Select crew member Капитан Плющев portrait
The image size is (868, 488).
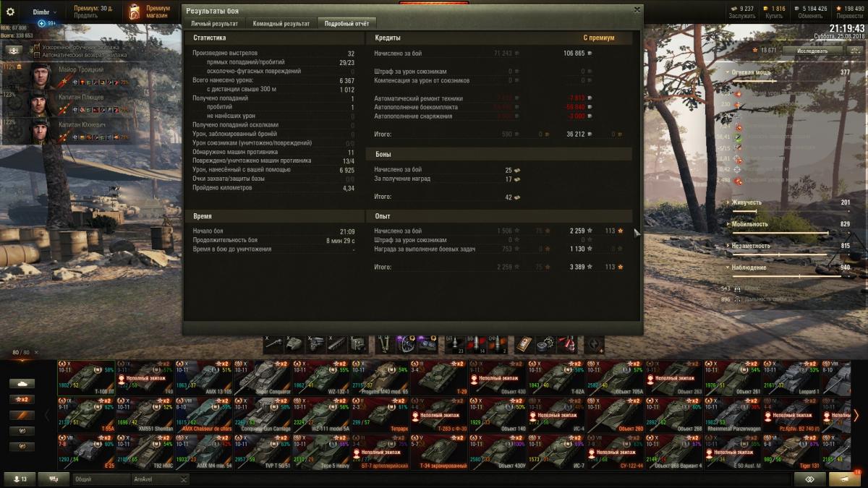(38, 103)
